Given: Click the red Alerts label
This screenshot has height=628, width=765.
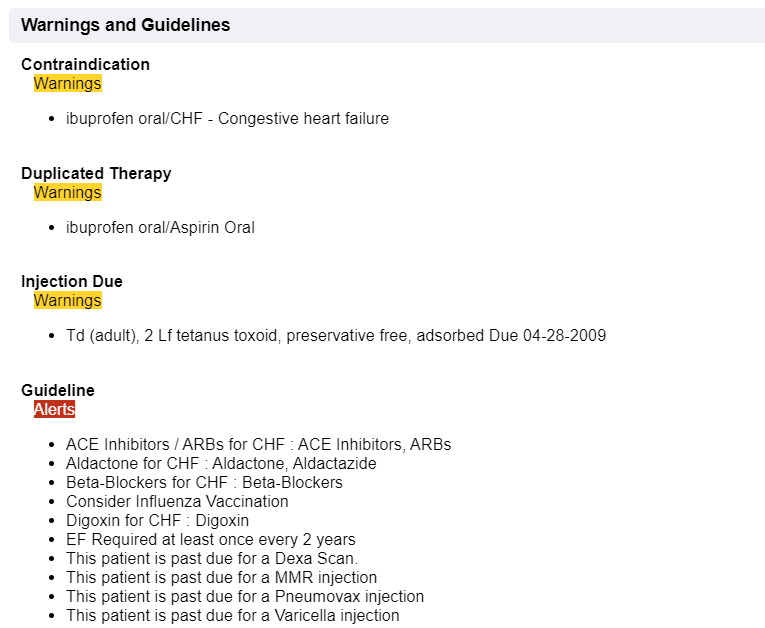Looking at the screenshot, I should pos(55,409).
